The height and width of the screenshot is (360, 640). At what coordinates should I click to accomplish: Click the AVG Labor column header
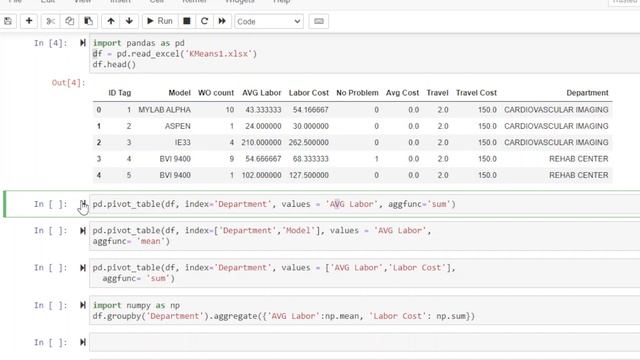pyautogui.click(x=262, y=93)
